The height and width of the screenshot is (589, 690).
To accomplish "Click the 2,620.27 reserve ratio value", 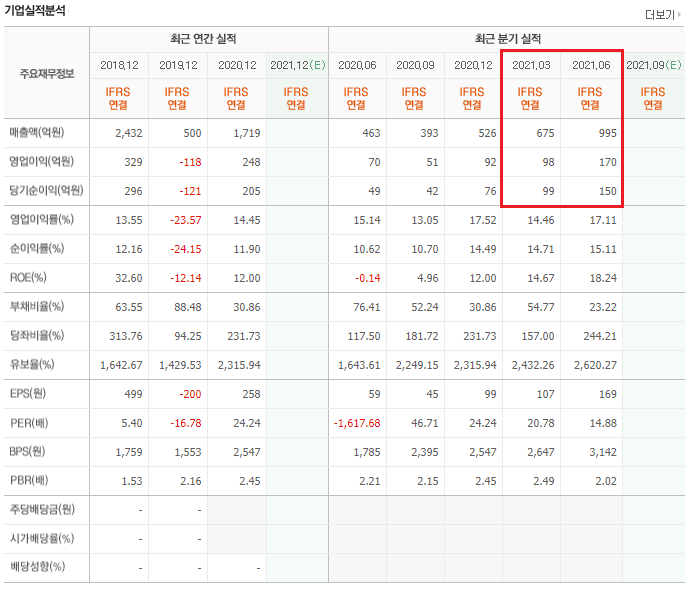I will click(595, 365).
